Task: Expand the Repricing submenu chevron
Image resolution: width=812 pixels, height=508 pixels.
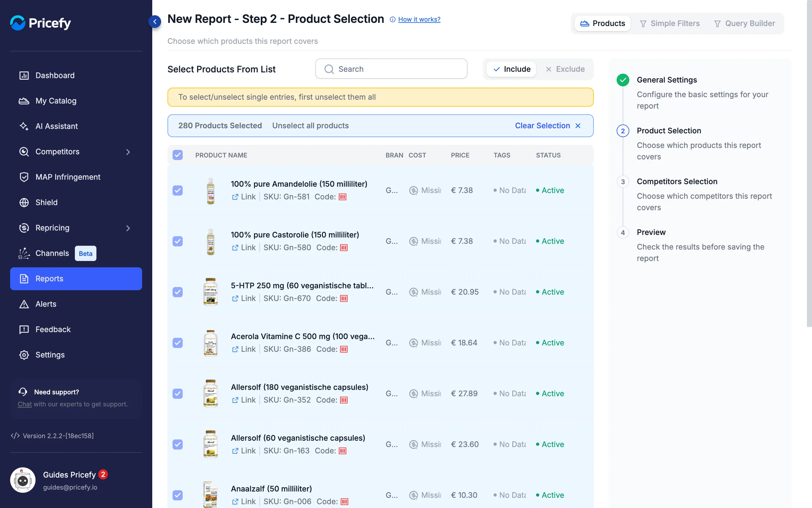Action: [128, 228]
